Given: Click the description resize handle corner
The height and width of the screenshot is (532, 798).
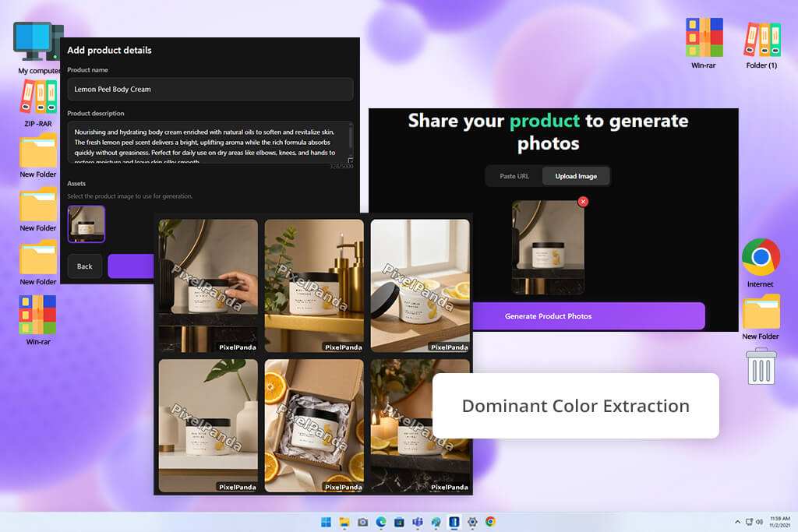Looking at the screenshot, I should (350, 160).
